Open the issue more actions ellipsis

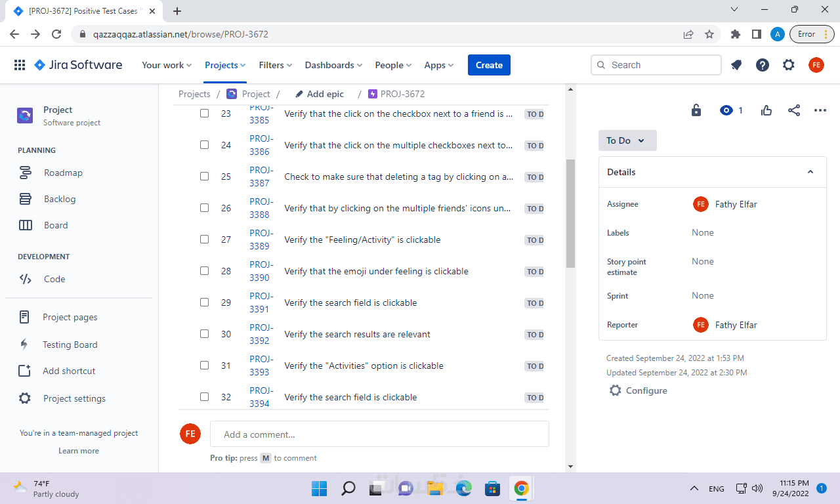point(820,110)
